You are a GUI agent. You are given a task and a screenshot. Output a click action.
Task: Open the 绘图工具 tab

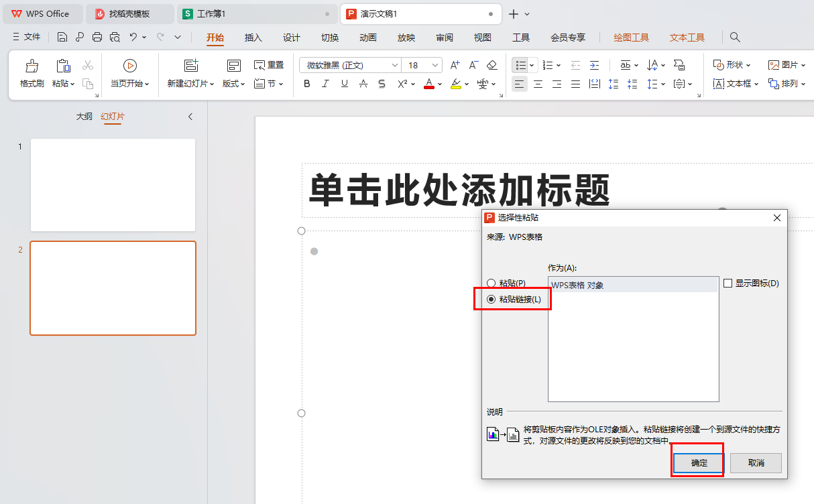click(x=632, y=38)
